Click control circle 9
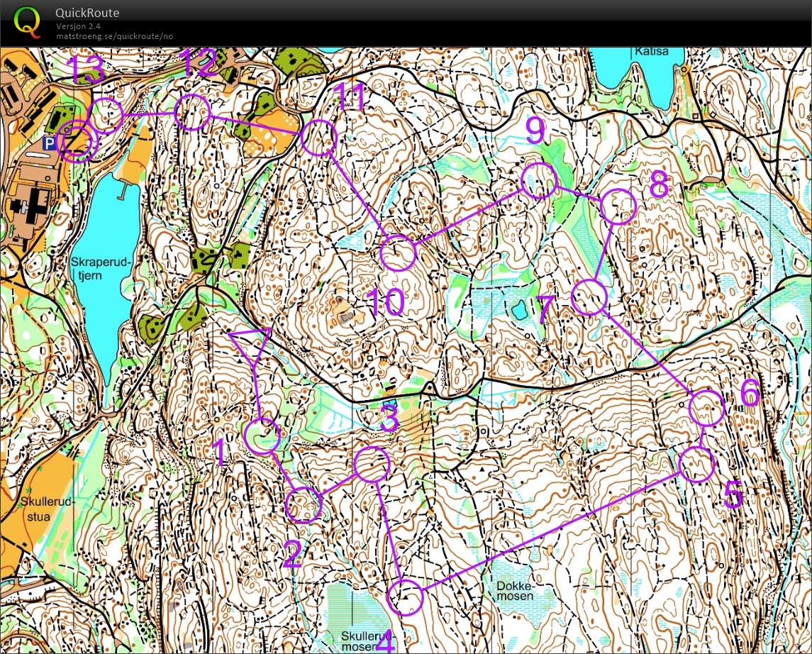 pyautogui.click(x=539, y=180)
